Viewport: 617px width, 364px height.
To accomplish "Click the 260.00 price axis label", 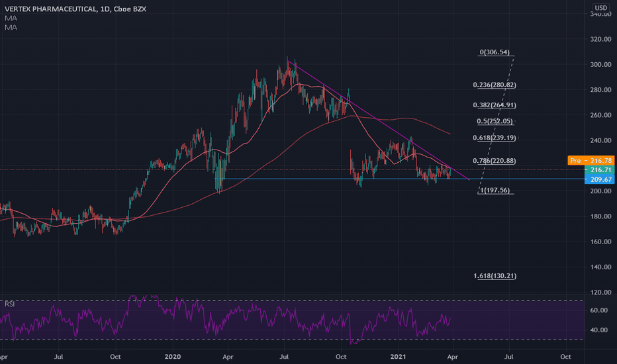I will [x=601, y=115].
